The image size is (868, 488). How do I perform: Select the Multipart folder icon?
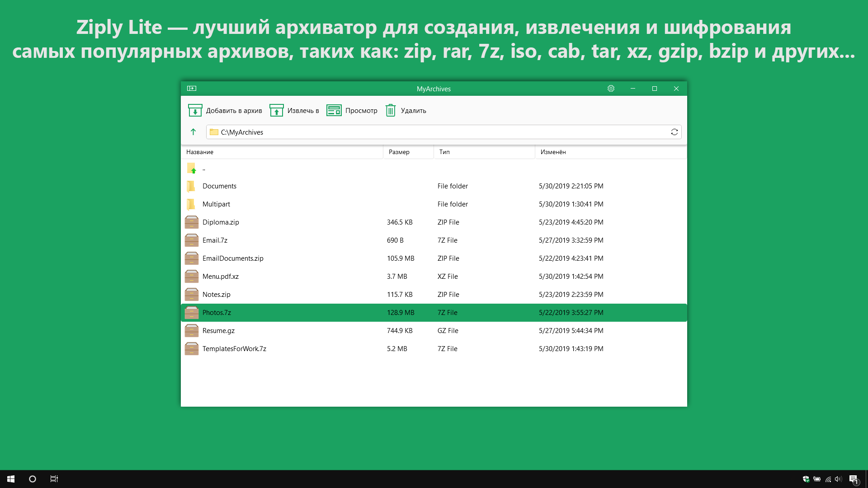191,204
